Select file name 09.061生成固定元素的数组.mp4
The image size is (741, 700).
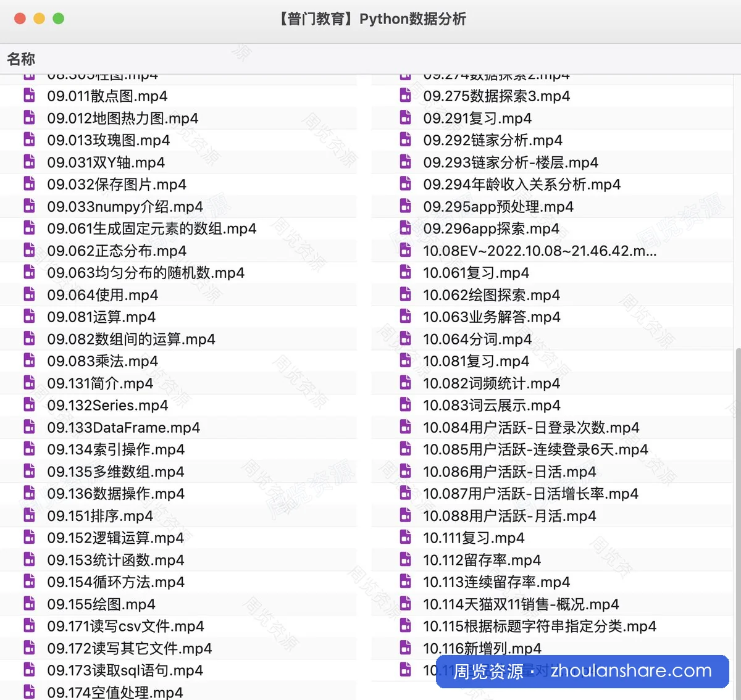(x=152, y=228)
